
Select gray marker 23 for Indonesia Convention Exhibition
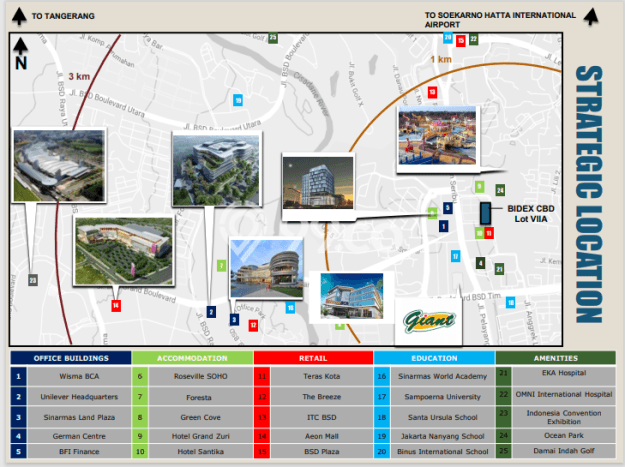(33, 280)
